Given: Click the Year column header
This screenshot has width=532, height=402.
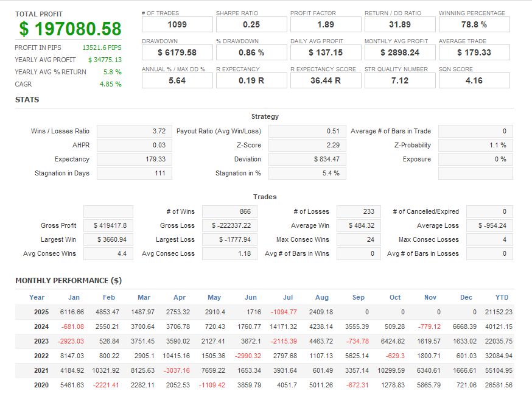Looking at the screenshot, I should (37, 298).
